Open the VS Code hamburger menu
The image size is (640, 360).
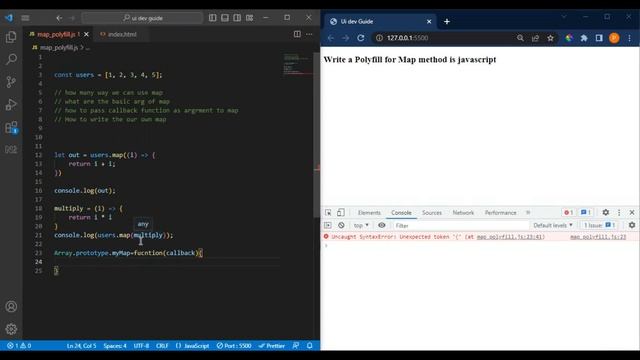pyautogui.click(x=25, y=18)
